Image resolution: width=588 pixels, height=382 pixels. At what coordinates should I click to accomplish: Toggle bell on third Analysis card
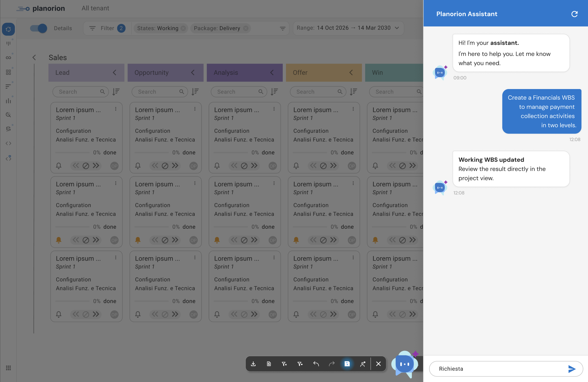pos(217,314)
